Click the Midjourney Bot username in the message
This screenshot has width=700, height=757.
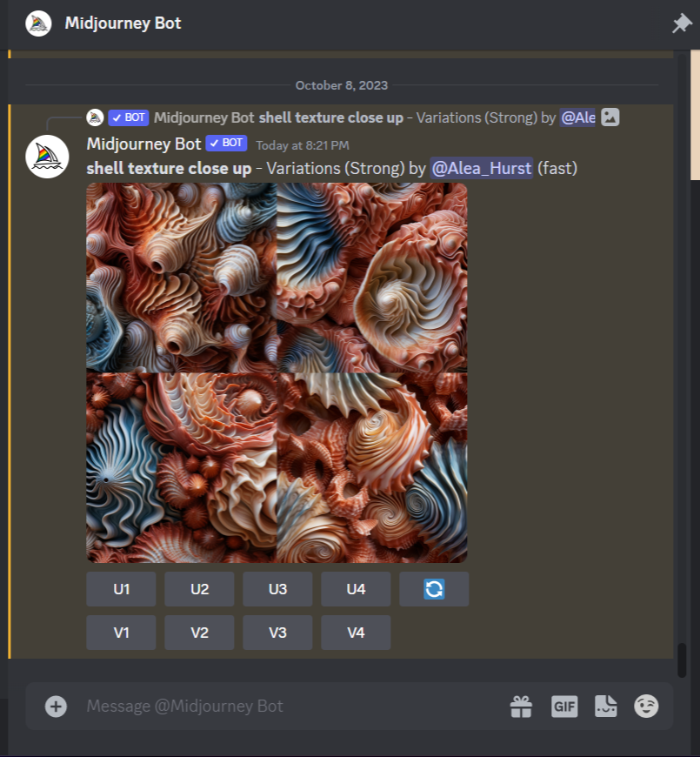pos(143,144)
